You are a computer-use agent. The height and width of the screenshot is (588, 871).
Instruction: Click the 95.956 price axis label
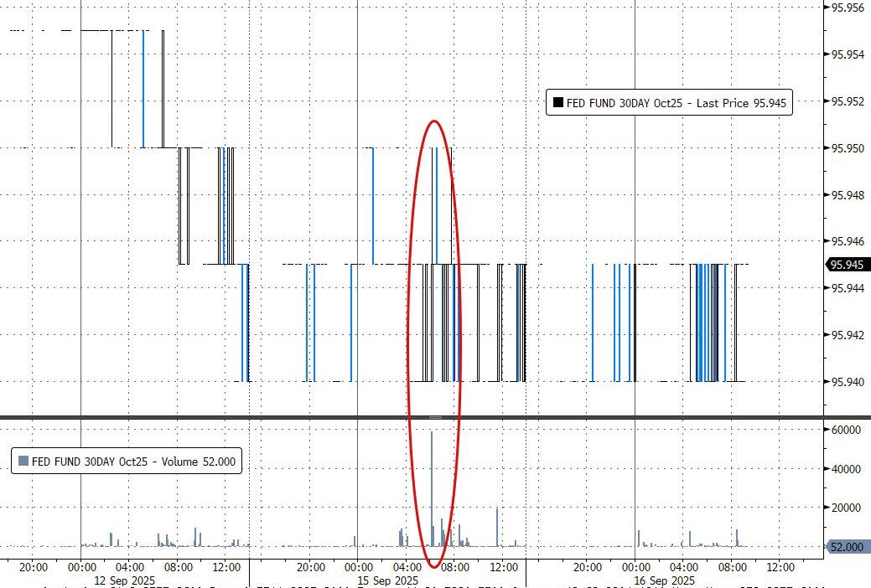click(848, 8)
